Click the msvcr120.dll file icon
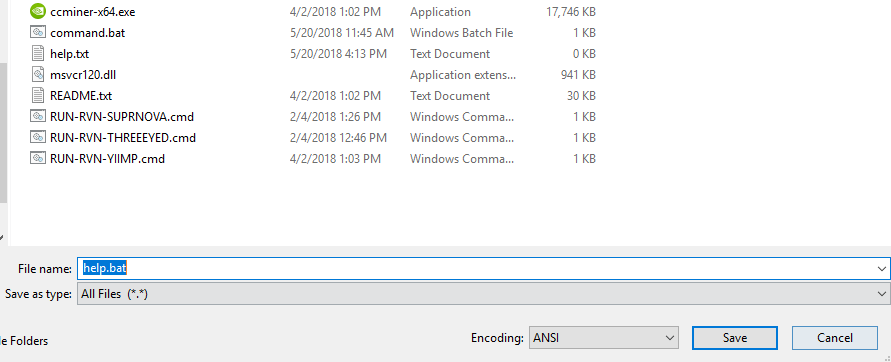The image size is (891, 362). point(38,74)
